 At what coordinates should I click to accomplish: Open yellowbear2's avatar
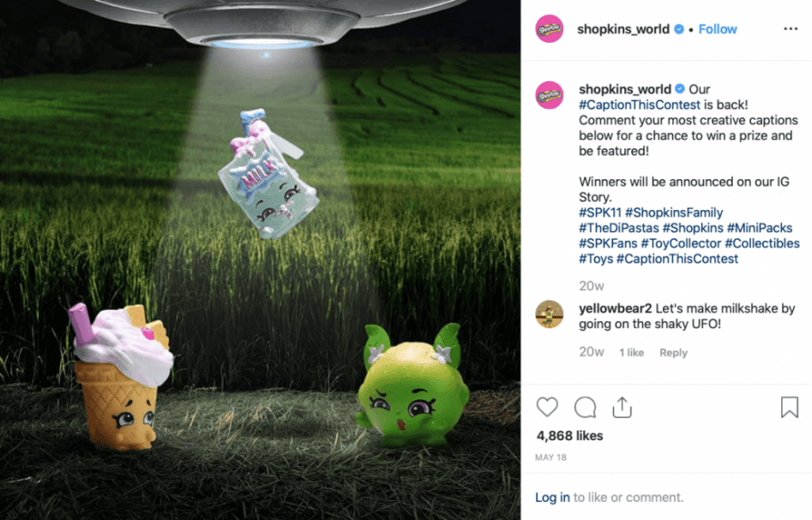click(549, 314)
